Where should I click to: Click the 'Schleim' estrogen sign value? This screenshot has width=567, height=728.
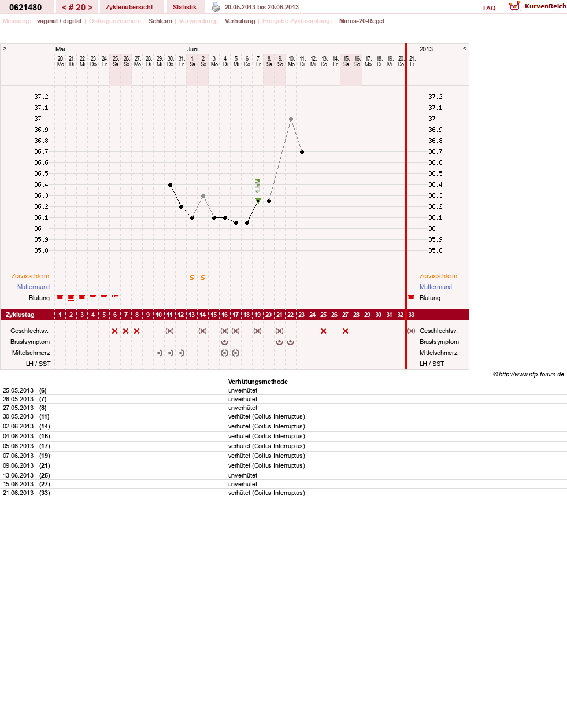pyautogui.click(x=160, y=21)
